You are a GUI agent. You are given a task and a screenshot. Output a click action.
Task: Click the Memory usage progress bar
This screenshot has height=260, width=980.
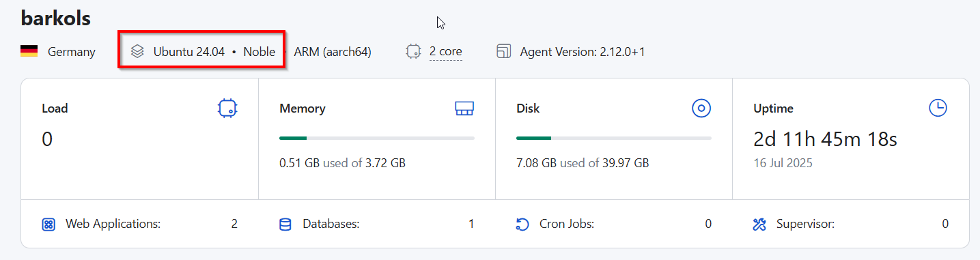[x=377, y=139]
